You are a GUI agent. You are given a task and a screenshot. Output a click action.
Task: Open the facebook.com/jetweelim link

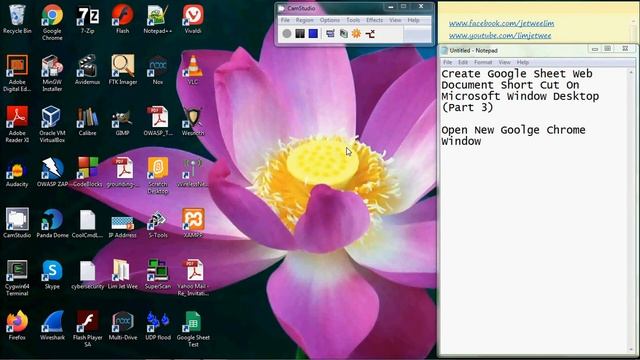tap(501, 24)
